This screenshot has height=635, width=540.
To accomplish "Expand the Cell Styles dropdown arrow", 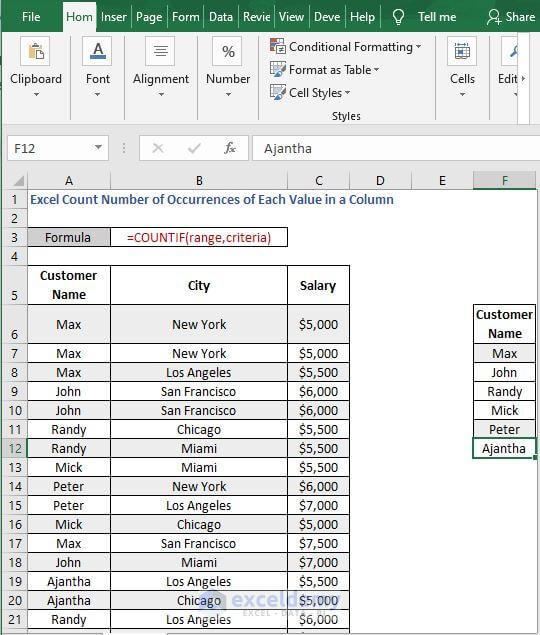I will point(347,93).
